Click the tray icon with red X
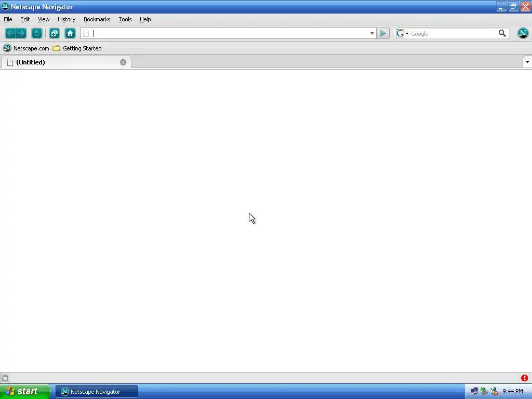532x399 pixels. click(x=494, y=391)
